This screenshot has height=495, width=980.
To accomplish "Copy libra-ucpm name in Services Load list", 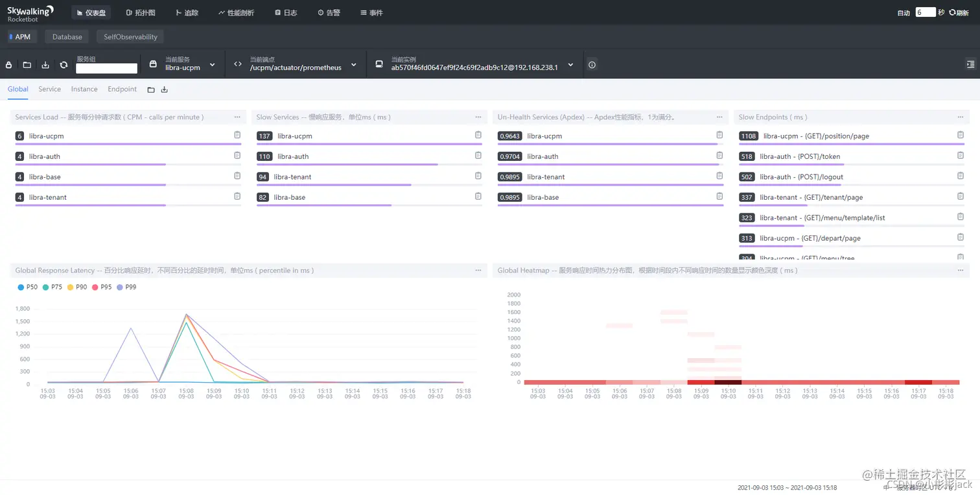I will pyautogui.click(x=237, y=135).
